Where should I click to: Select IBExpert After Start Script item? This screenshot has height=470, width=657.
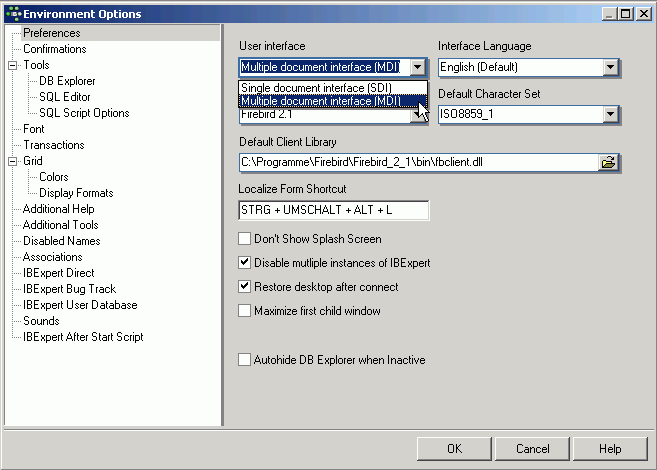pos(83,337)
